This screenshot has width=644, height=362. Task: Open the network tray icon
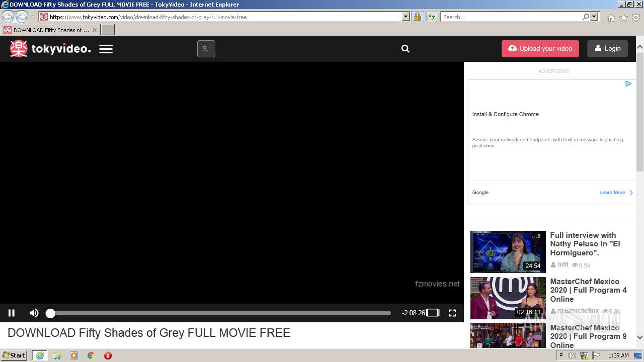(x=584, y=355)
